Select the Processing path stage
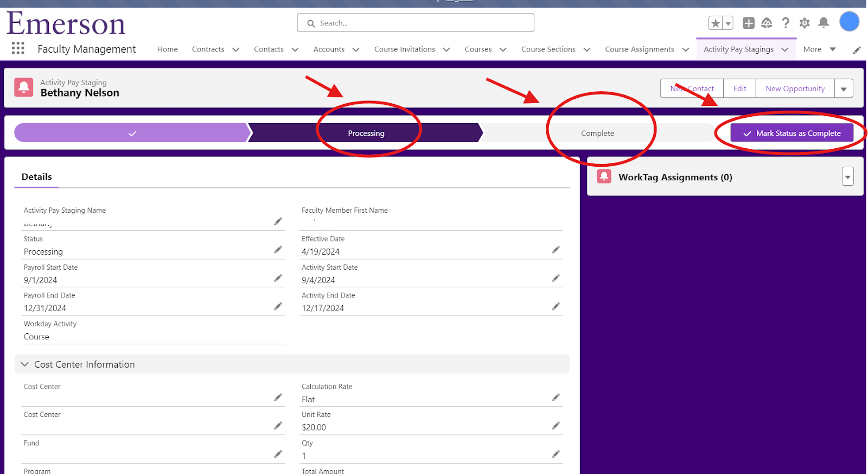868x474 pixels. 366,133
